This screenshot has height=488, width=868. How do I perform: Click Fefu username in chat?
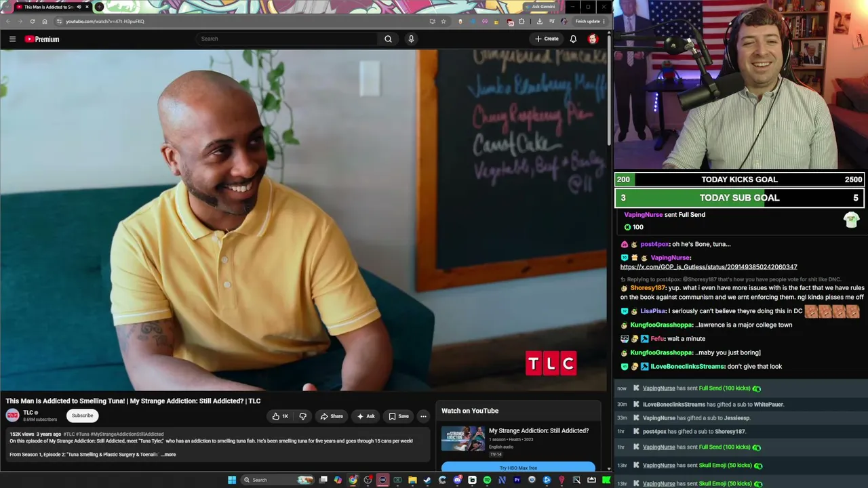click(x=657, y=339)
